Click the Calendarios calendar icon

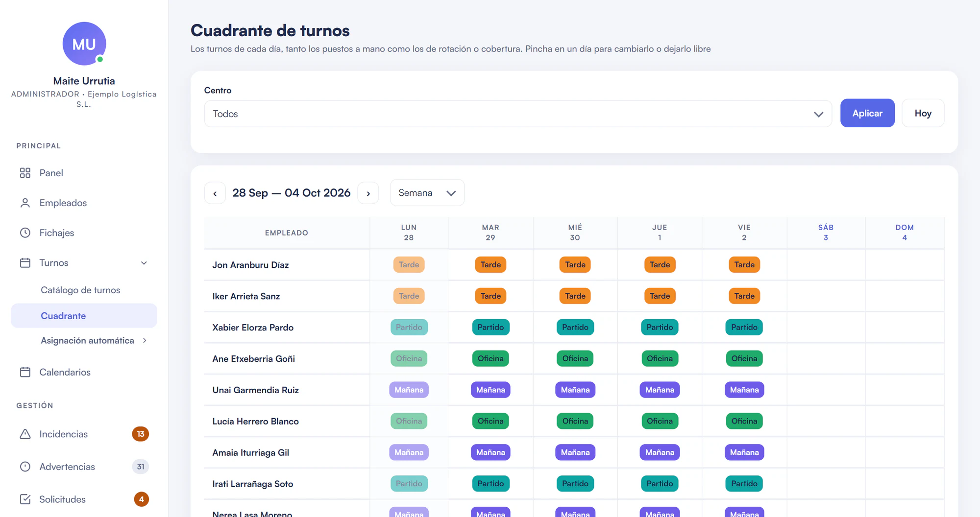pyautogui.click(x=25, y=372)
